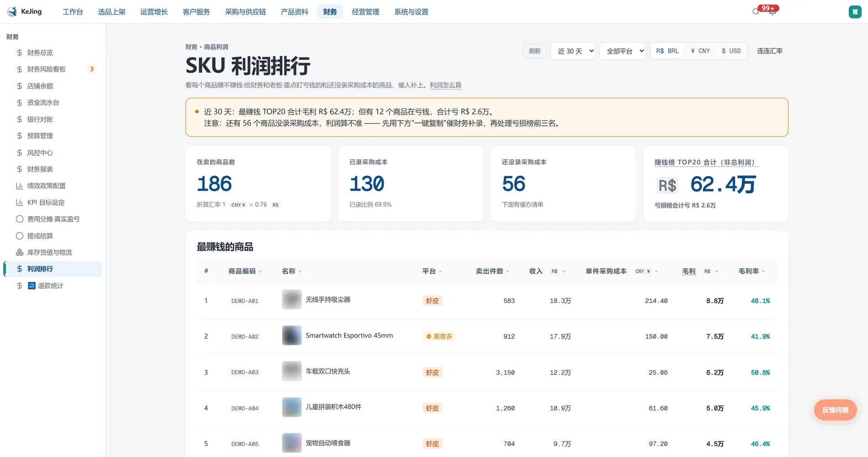The height and width of the screenshot is (457, 868).
Task: Click dollar icon beside 风控中心
Action: pyautogui.click(x=20, y=153)
